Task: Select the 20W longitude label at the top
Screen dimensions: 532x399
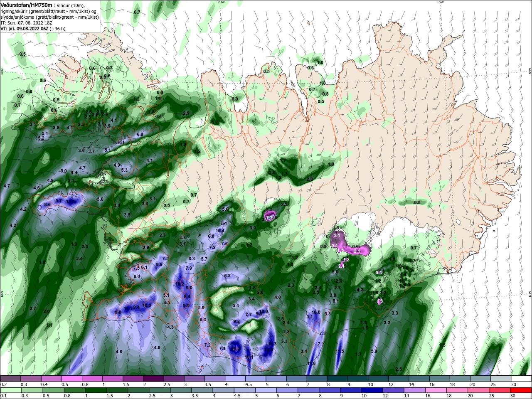Action: (x=221, y=2)
